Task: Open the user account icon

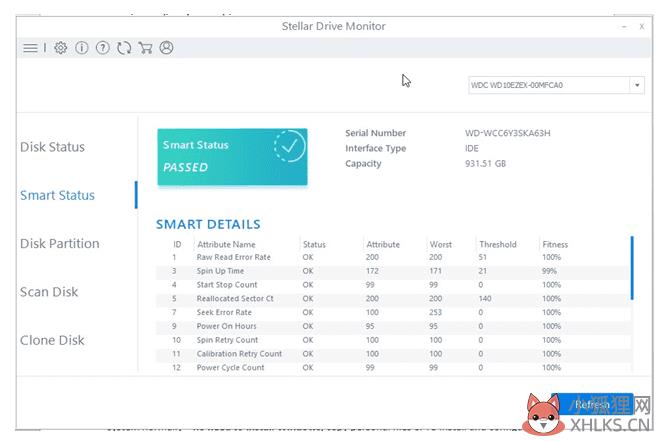Action: (167, 48)
